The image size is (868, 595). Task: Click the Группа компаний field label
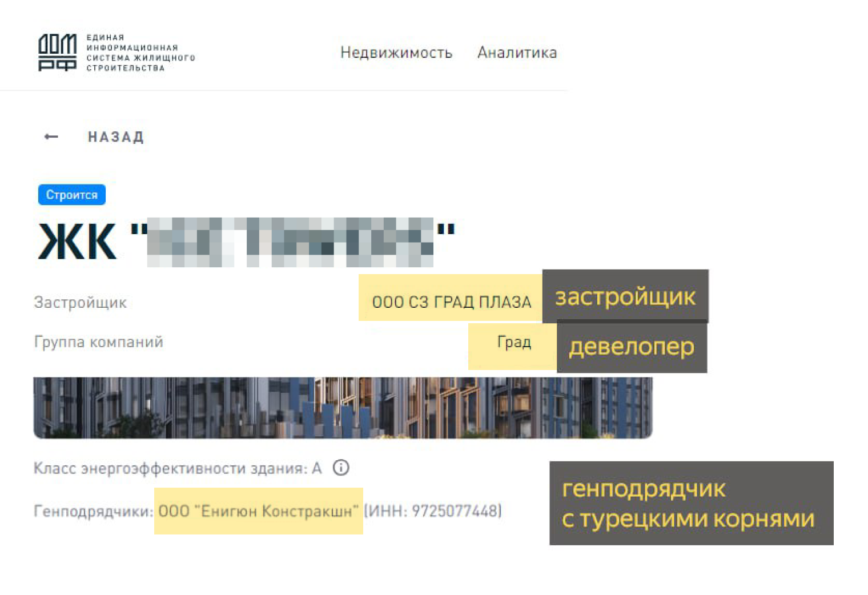coord(99,342)
